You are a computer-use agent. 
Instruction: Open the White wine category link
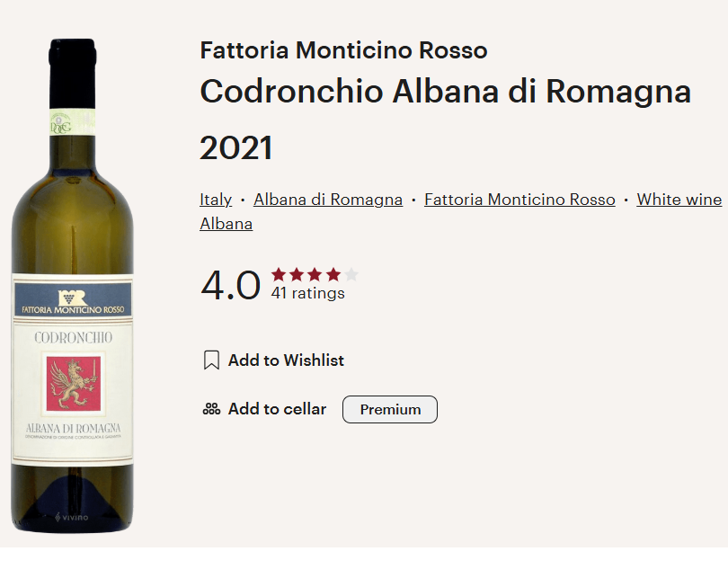point(679,200)
